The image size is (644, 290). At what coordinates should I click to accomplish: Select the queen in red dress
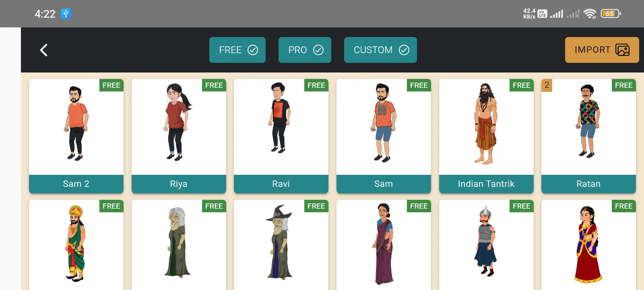(588, 245)
